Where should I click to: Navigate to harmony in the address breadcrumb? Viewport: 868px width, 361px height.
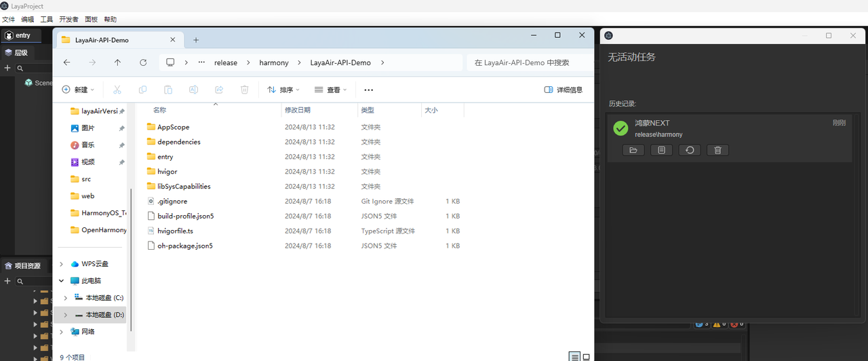(x=274, y=62)
